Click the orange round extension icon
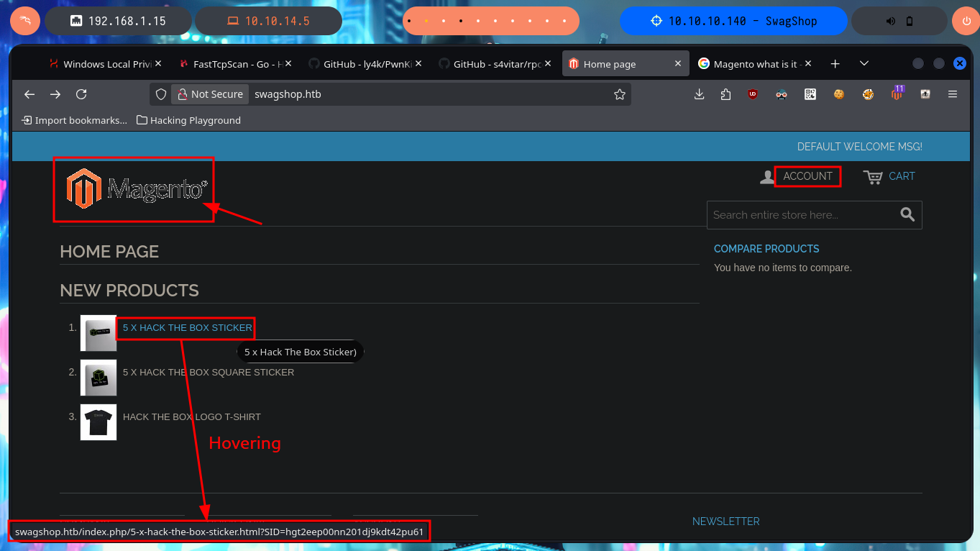The height and width of the screenshot is (551, 980). (868, 94)
